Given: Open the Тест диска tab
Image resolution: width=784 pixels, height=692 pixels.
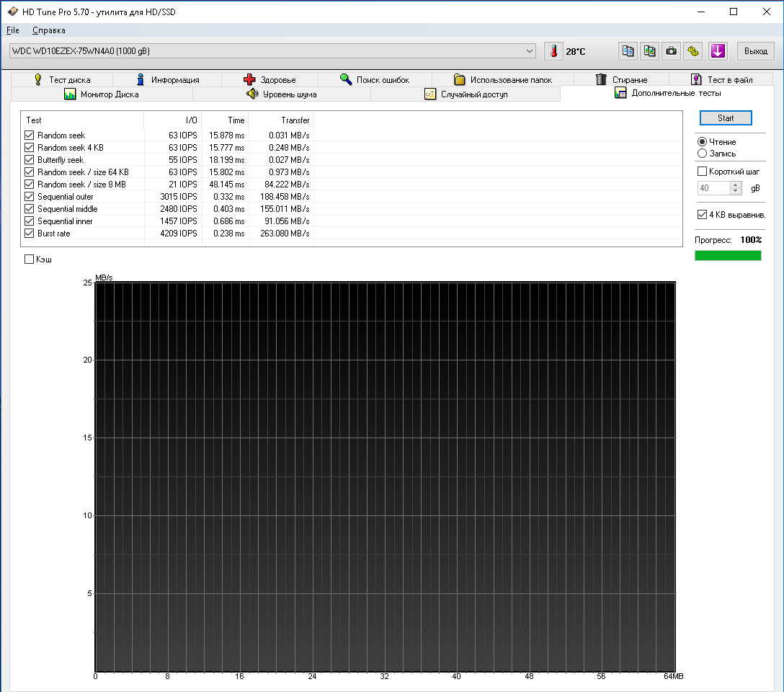Looking at the screenshot, I should [x=63, y=79].
